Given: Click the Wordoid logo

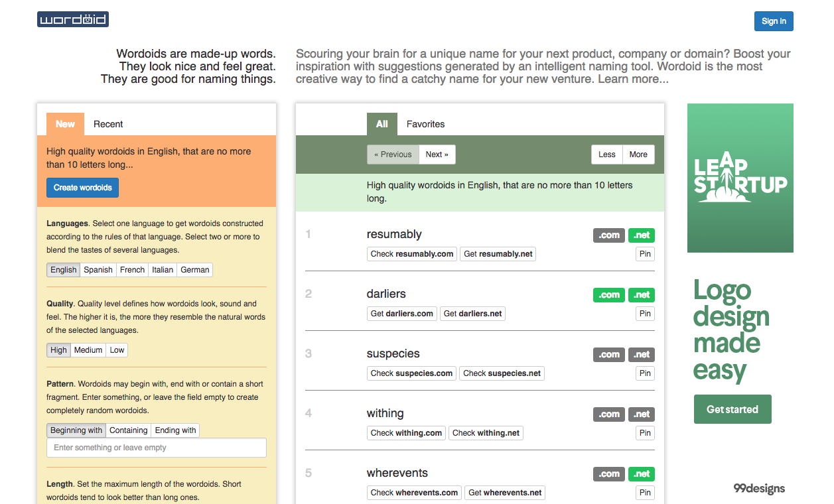Looking at the screenshot, I should click(x=73, y=19).
